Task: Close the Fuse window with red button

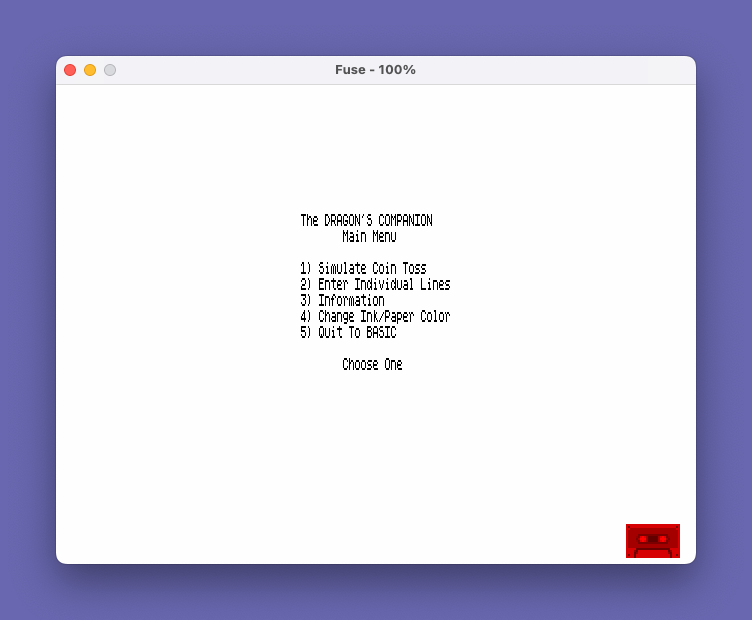Action: click(70, 70)
